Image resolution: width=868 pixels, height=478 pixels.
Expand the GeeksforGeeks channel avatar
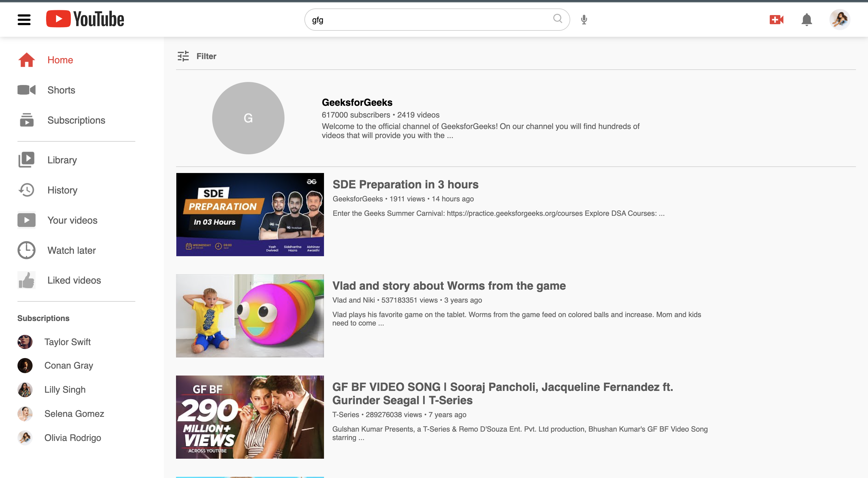[x=248, y=118]
